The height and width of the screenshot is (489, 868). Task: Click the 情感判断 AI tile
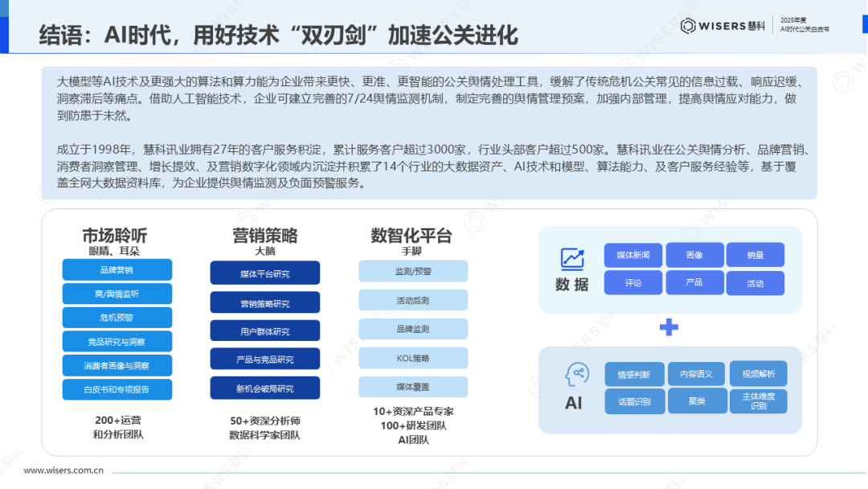pos(634,374)
